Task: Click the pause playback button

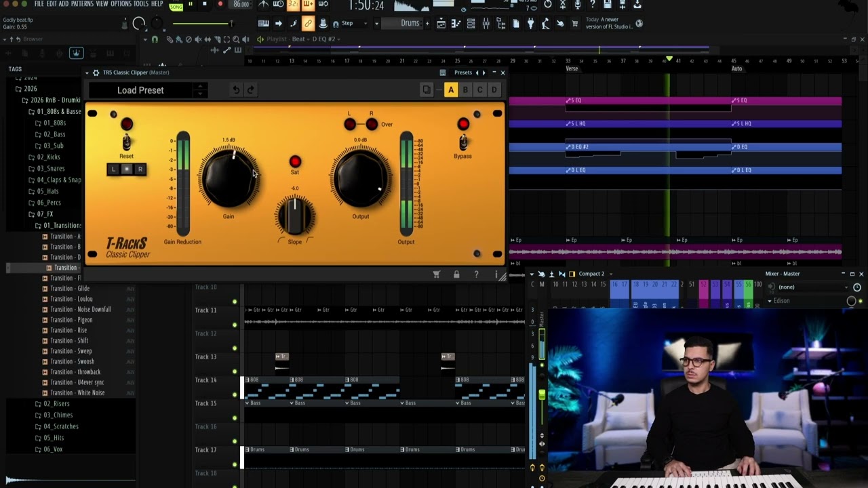Action: tap(190, 5)
